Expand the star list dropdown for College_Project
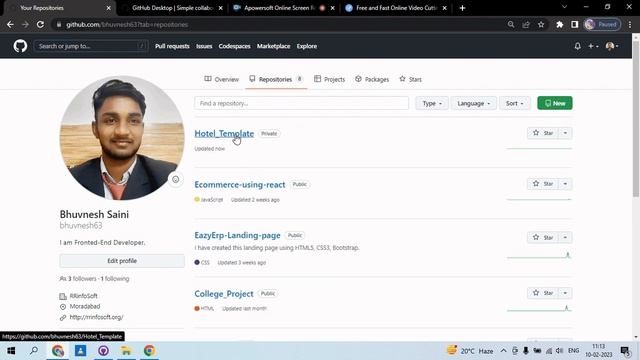This screenshot has width=640, height=360. click(565, 293)
